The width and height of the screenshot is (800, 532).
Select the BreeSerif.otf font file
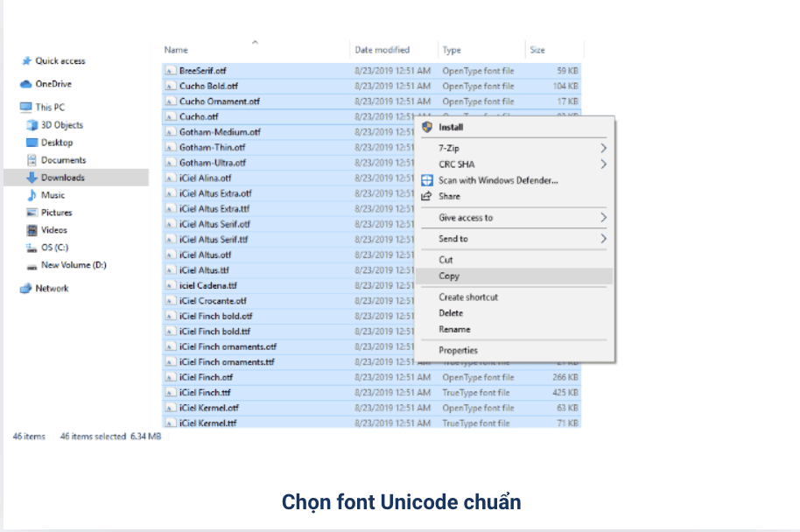click(203, 71)
